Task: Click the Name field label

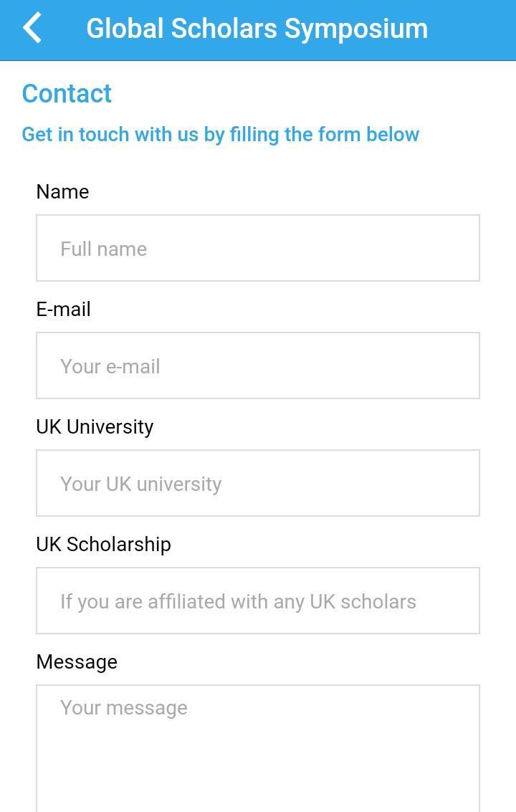Action: point(62,191)
